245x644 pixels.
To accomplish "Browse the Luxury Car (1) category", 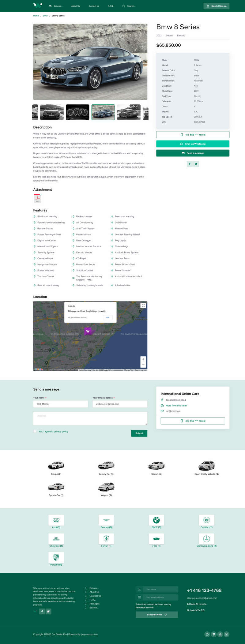I will pyautogui.click(x=106, y=468).
